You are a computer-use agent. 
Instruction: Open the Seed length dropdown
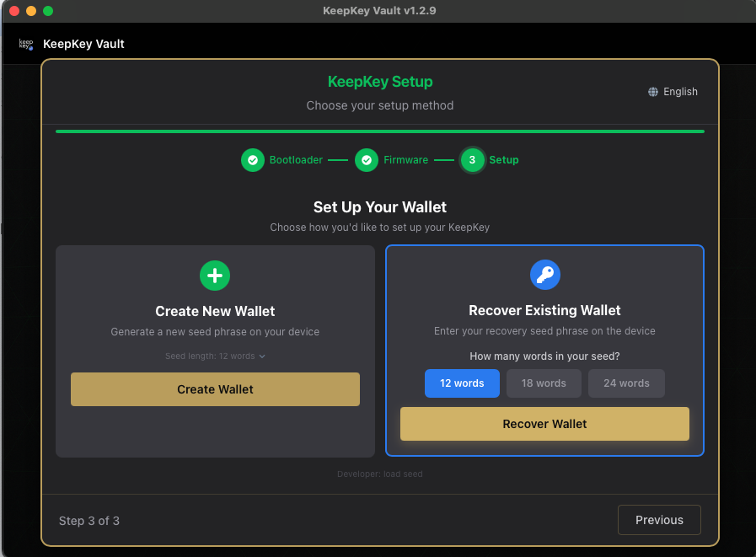coord(215,356)
